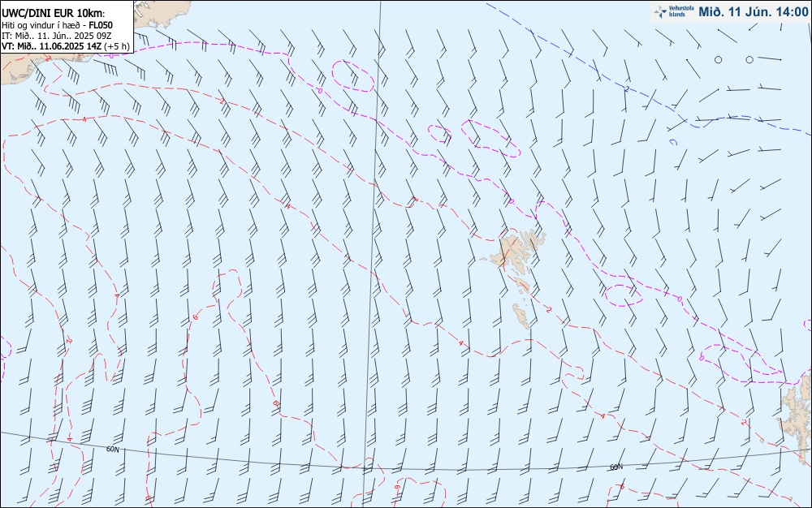Screen dimensions: 812x508
Task: Click the southernmost Faroe island (Suðuroy)
Action: 521,315
